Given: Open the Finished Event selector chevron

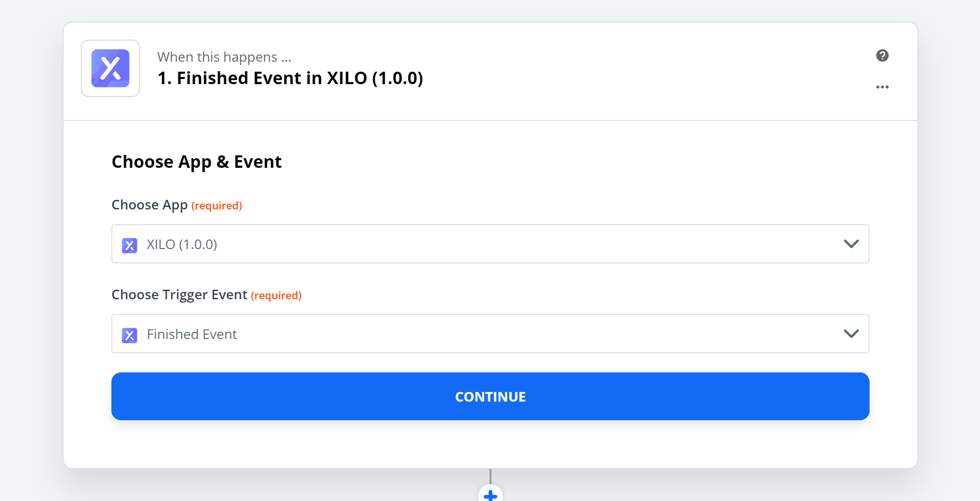Looking at the screenshot, I should click(851, 334).
